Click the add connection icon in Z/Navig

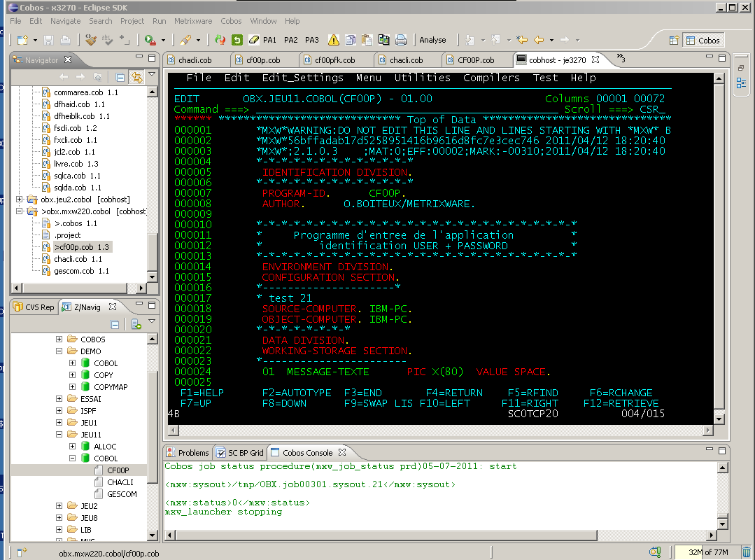click(136, 325)
